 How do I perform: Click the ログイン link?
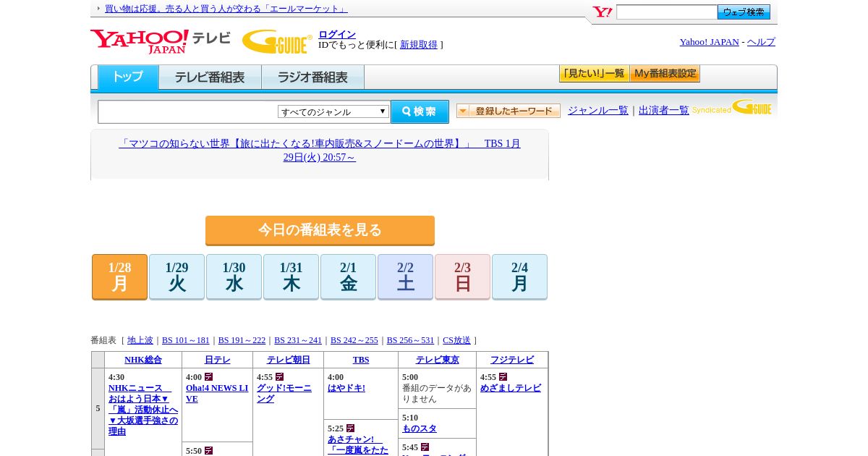[x=337, y=34]
